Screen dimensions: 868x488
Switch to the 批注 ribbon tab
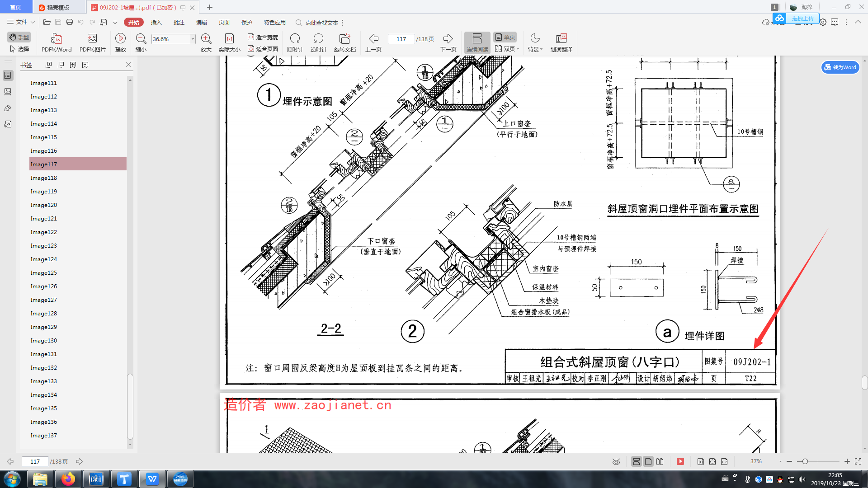179,22
